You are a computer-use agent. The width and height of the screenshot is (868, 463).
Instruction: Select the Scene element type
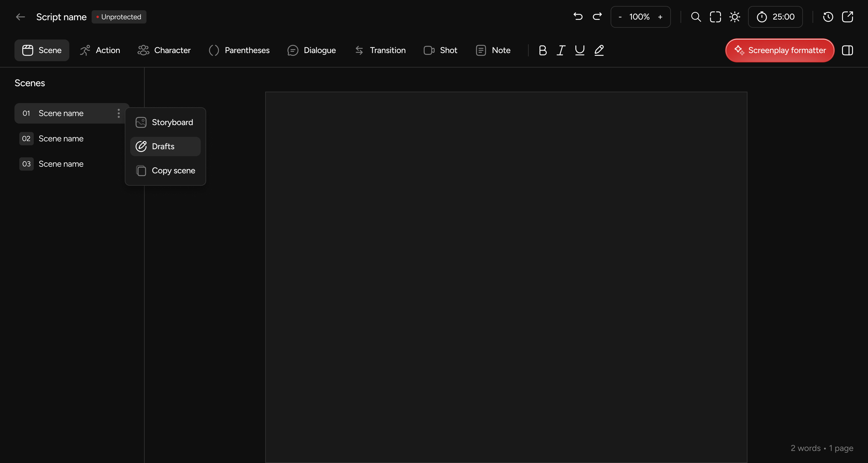[42, 50]
